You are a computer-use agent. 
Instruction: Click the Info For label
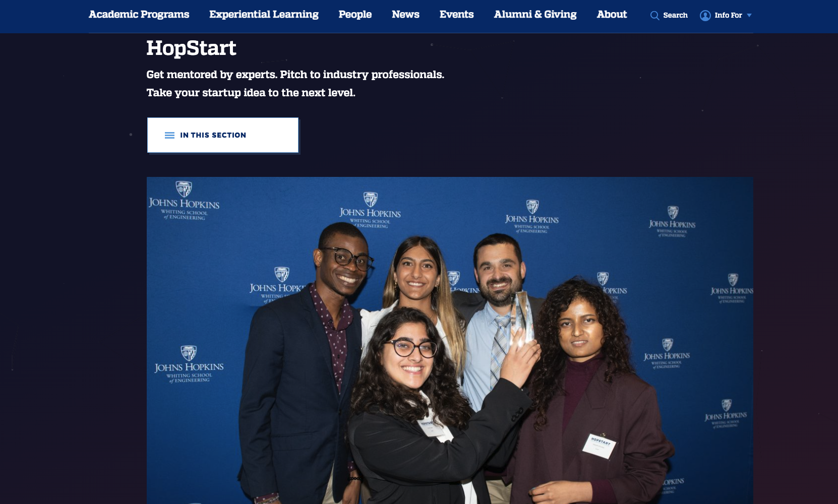[x=728, y=16]
